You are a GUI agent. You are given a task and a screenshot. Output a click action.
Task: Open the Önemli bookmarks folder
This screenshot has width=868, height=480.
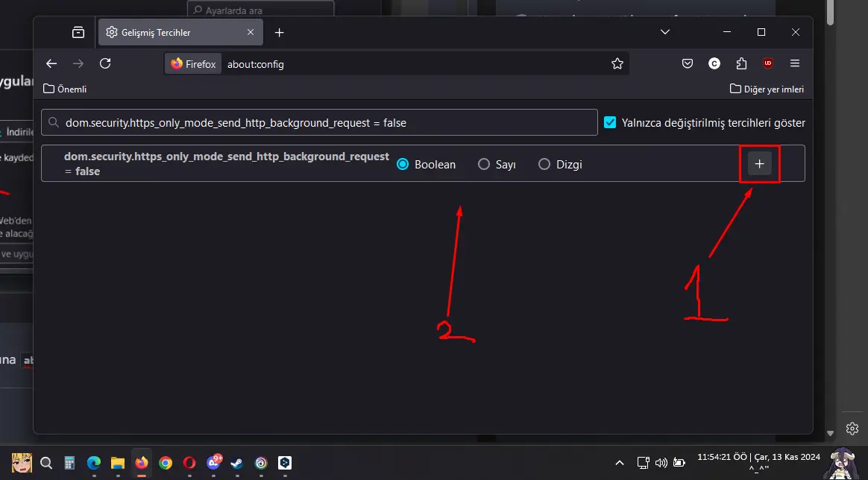pyautogui.click(x=65, y=89)
